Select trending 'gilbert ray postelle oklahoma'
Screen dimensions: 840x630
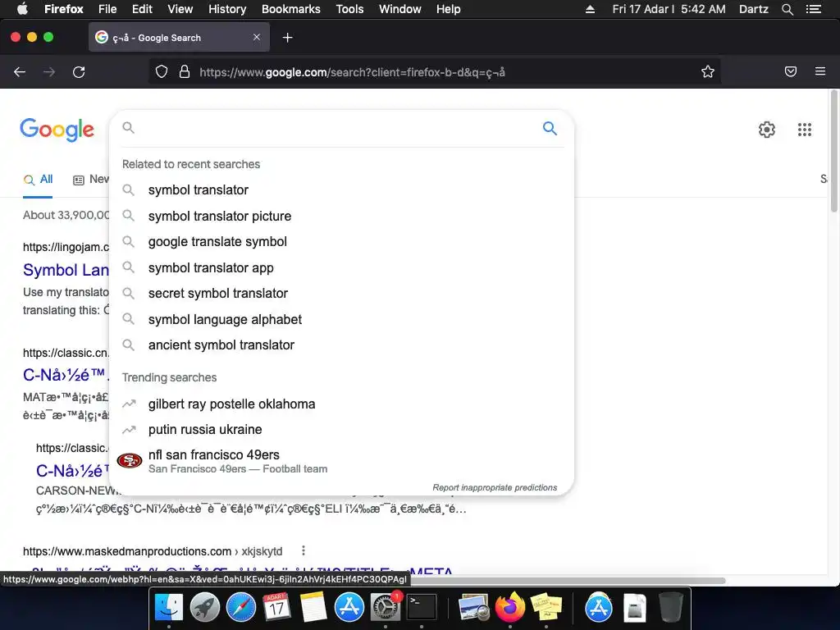(x=341, y=404)
